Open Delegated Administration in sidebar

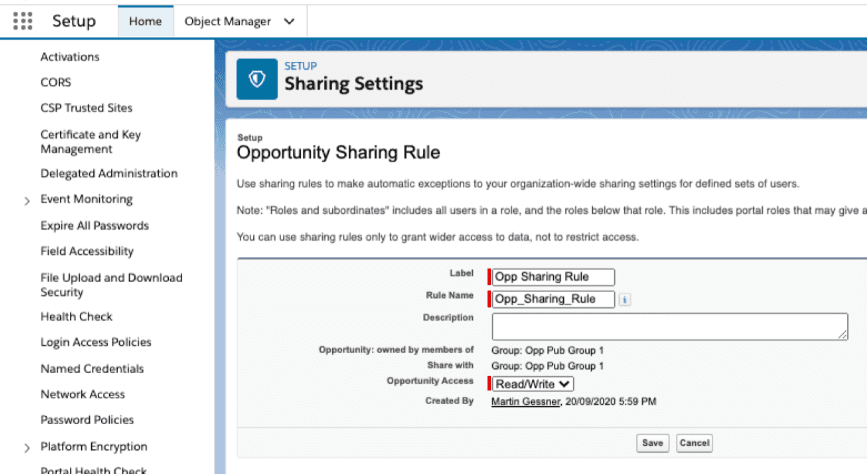[x=109, y=174]
